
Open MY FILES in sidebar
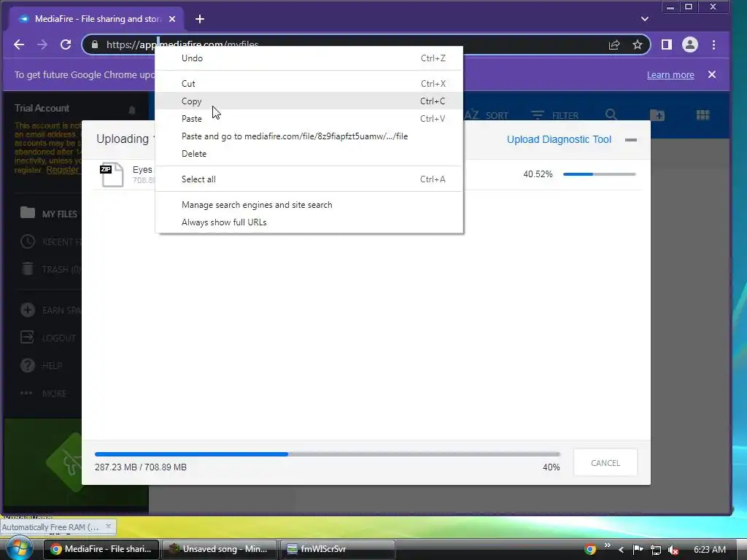click(x=50, y=214)
